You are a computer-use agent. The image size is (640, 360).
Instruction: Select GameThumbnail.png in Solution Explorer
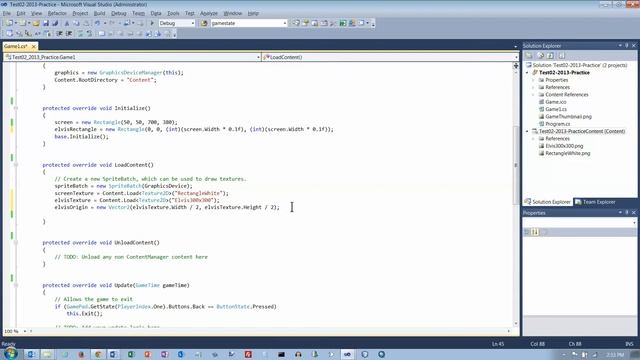tap(569, 117)
